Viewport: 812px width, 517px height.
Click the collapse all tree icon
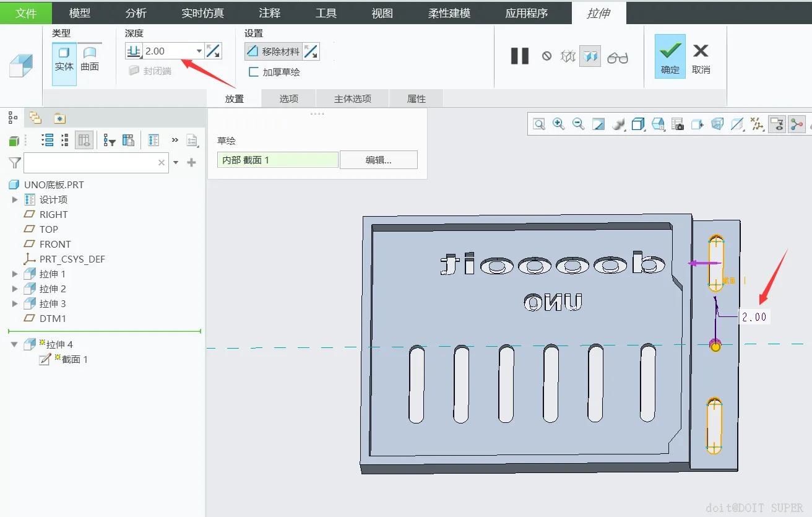[64, 140]
